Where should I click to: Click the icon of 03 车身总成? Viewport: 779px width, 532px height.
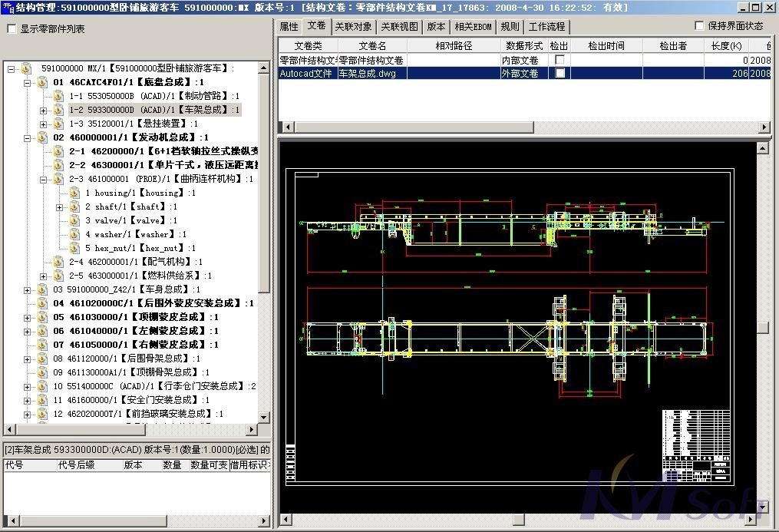coord(43,289)
